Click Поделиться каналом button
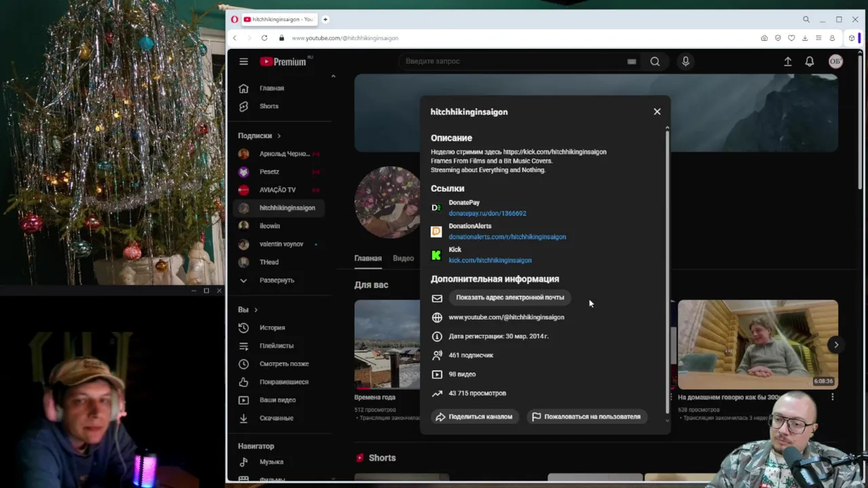This screenshot has width=868, height=488. point(473,417)
